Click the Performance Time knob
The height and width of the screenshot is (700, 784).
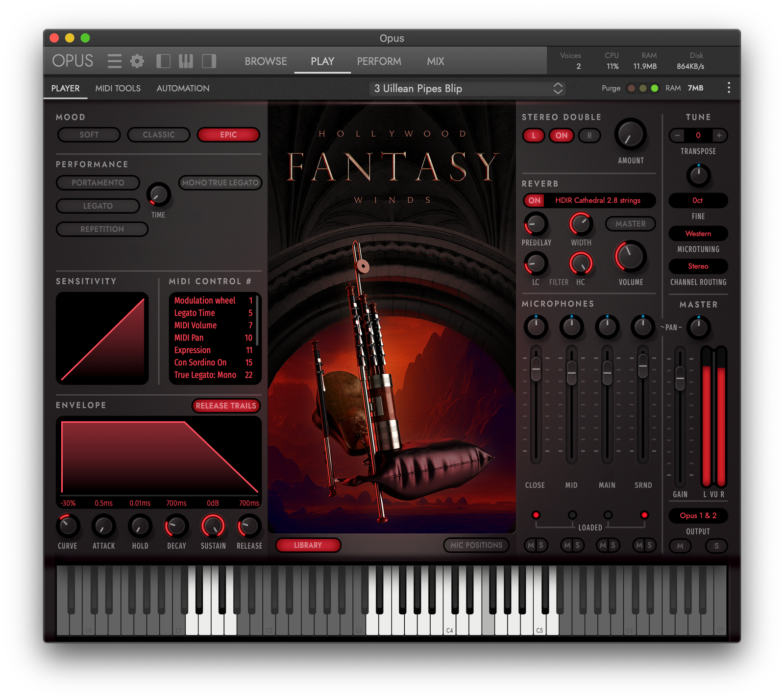pyautogui.click(x=158, y=195)
